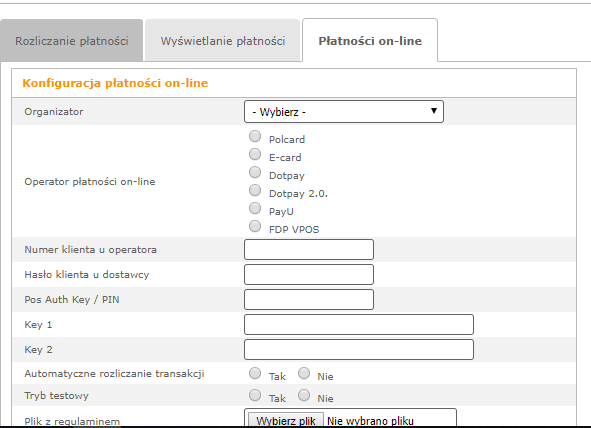Screen dimensions: 591x428
Task: Select PayU as payment operator
Action: point(255,208)
